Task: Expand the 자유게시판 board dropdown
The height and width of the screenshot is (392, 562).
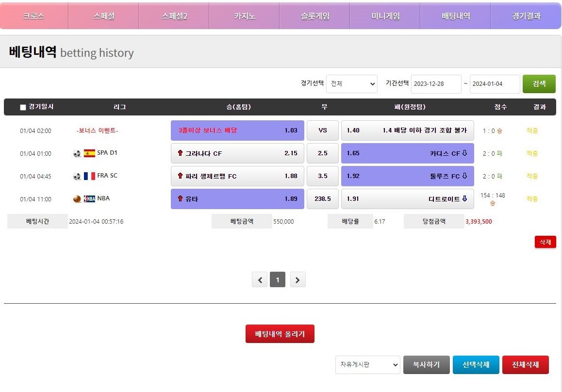Action: (x=367, y=365)
